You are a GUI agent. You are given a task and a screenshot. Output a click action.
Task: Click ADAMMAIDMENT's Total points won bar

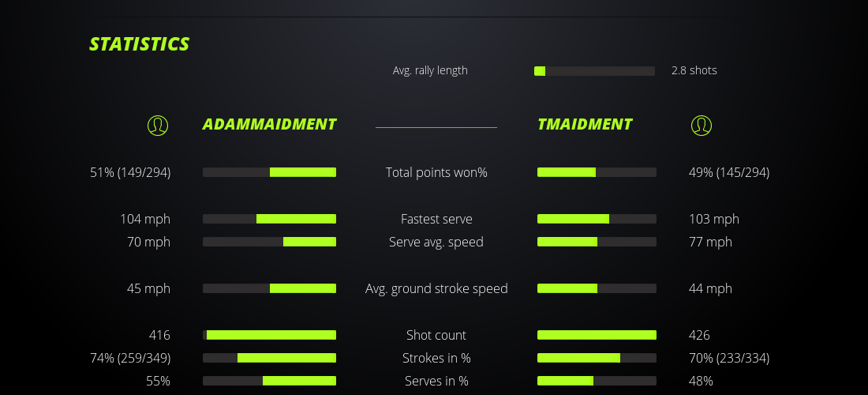(269, 172)
